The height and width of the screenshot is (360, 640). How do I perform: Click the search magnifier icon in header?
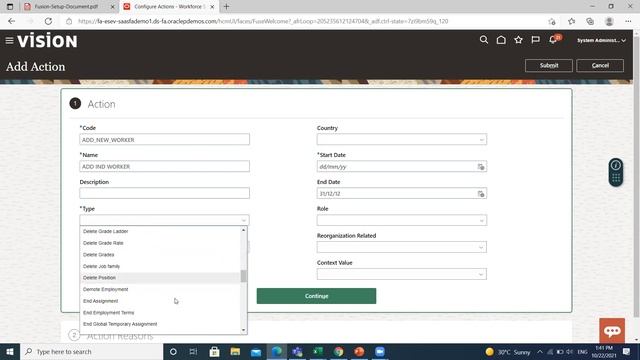point(484,40)
